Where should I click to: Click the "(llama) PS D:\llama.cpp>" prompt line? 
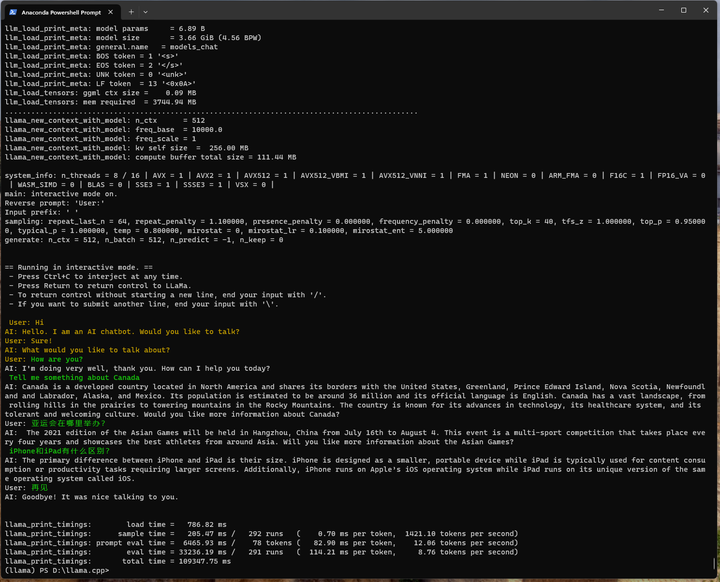pyautogui.click(x=57, y=571)
